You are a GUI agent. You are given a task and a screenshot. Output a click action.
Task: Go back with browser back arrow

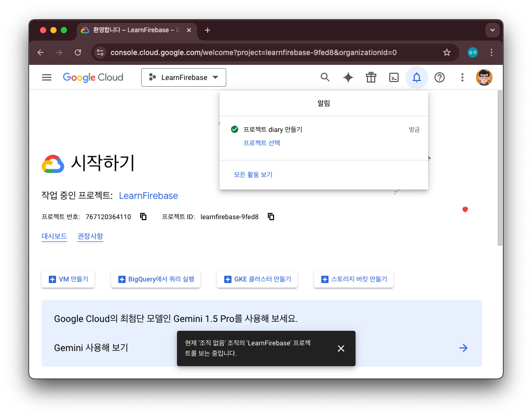click(40, 52)
